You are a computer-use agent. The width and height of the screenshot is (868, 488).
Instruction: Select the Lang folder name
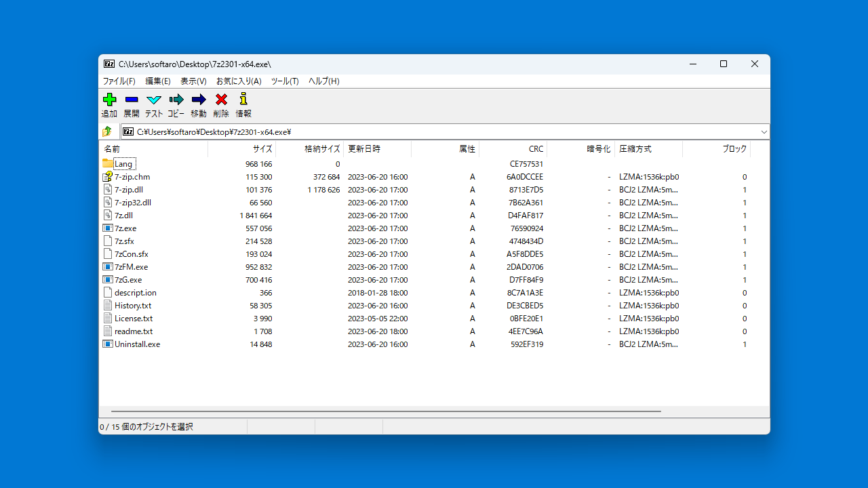coord(123,164)
